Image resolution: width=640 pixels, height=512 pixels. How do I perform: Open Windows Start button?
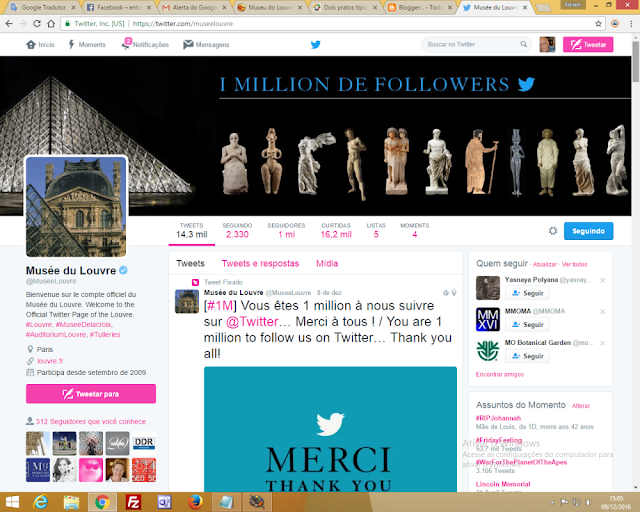tap(12, 502)
